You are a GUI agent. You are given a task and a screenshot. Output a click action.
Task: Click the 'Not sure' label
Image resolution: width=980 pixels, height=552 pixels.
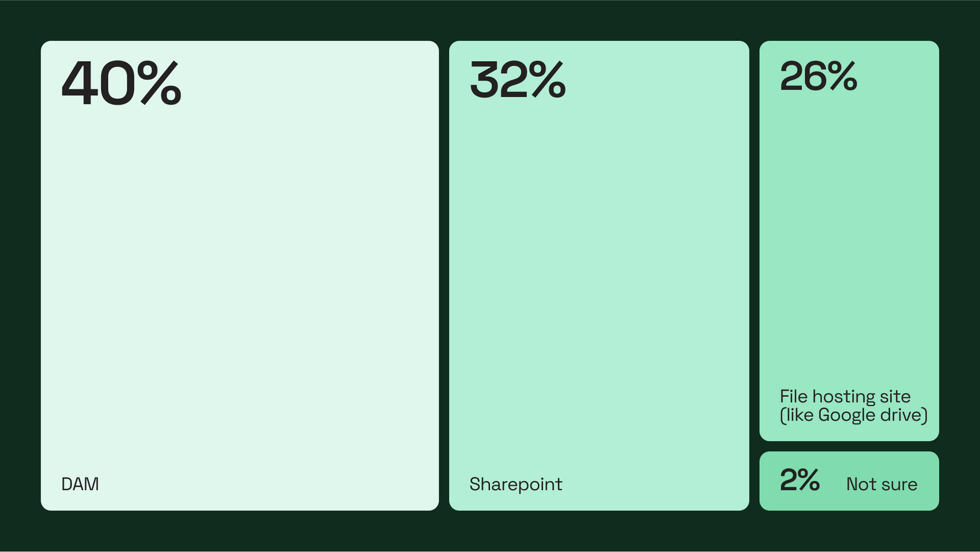881,484
